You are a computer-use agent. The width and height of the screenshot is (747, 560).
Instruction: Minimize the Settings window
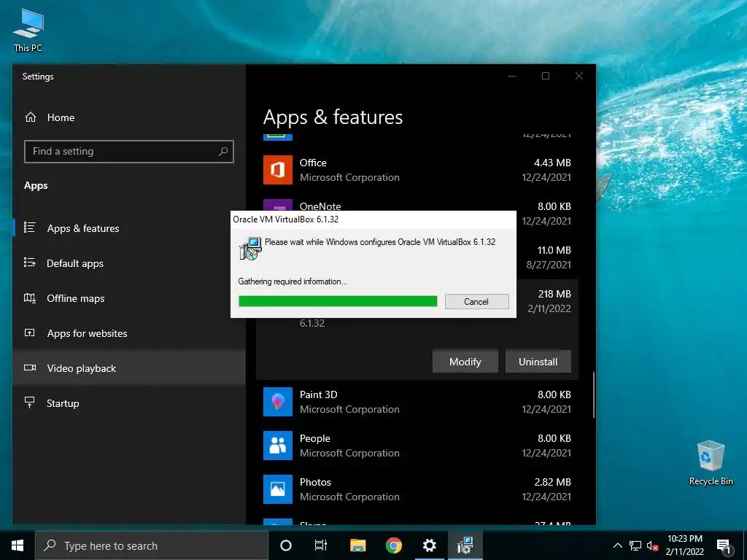[x=512, y=76]
